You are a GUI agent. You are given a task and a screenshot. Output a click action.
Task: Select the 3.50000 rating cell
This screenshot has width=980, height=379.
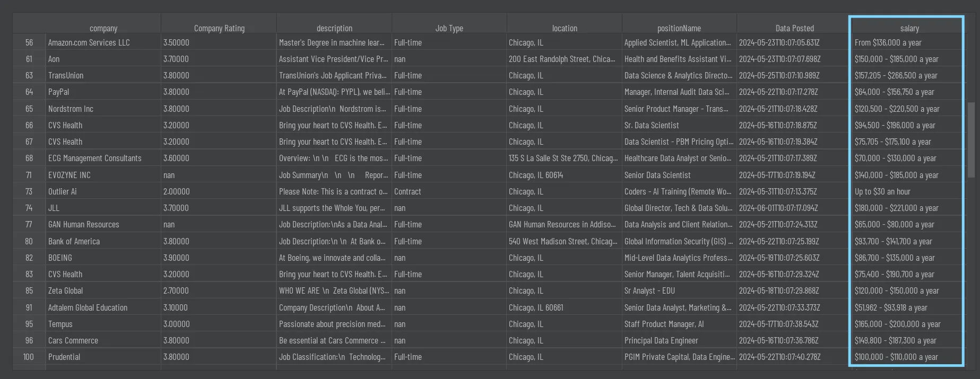point(219,42)
